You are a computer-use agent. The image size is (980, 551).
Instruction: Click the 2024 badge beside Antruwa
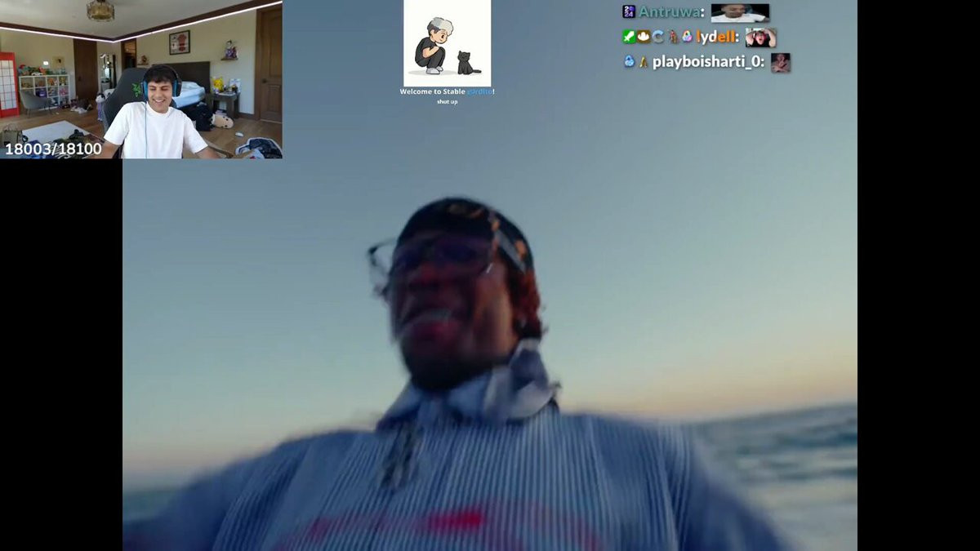[x=629, y=11]
